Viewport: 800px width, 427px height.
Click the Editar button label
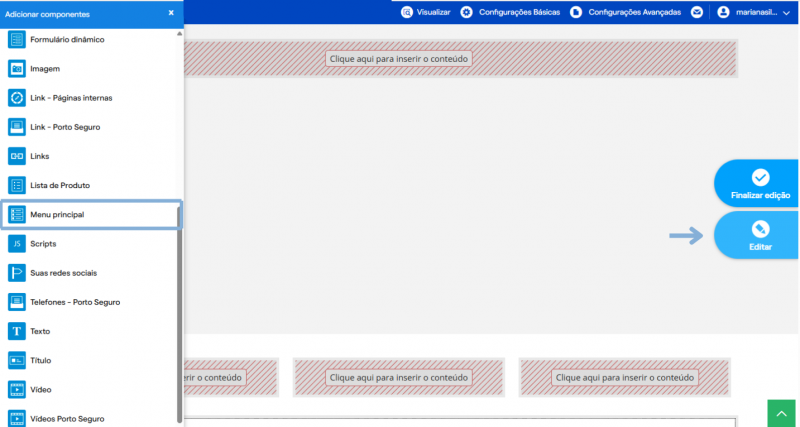pyautogui.click(x=760, y=247)
